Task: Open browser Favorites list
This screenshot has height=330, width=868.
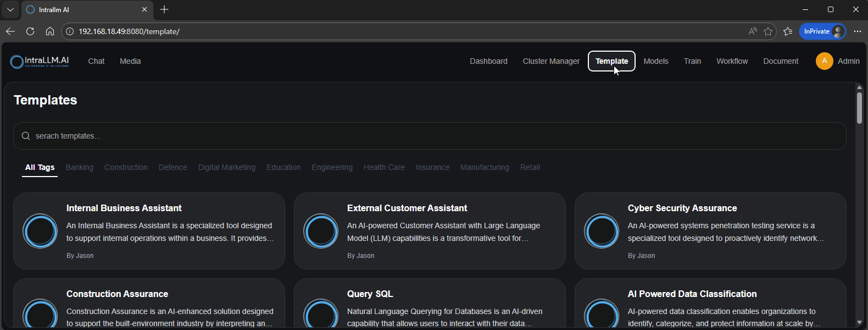Action: pyautogui.click(x=788, y=31)
